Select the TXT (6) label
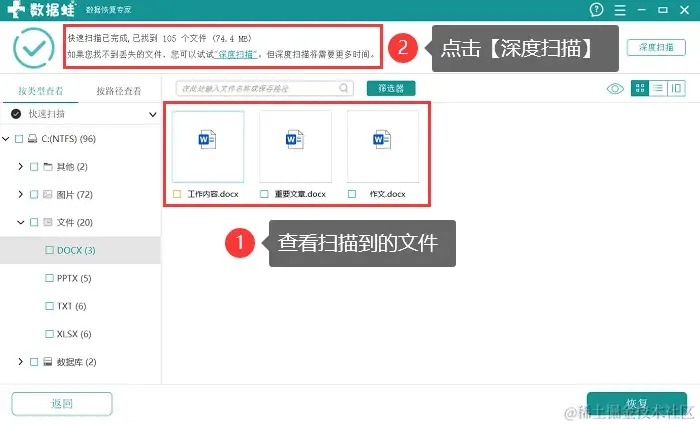700x426 pixels. pos(71,306)
